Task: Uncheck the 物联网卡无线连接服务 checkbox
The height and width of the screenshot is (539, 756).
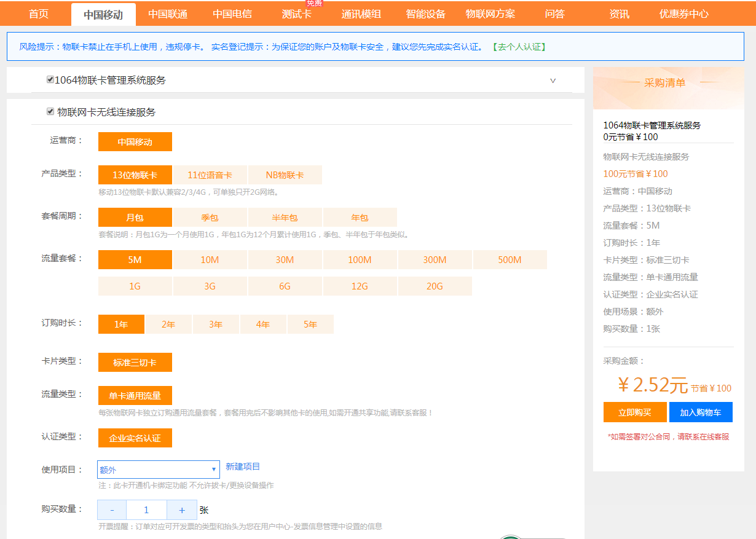Action: pos(50,112)
